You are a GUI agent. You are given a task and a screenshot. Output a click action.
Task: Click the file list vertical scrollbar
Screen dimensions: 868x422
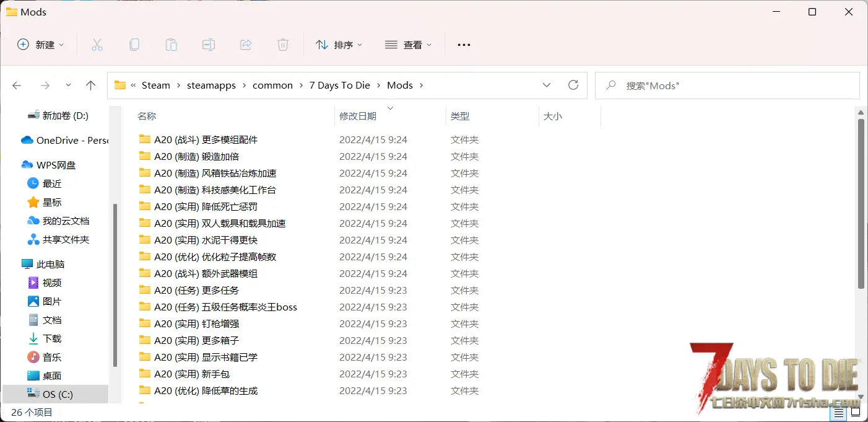point(861,203)
